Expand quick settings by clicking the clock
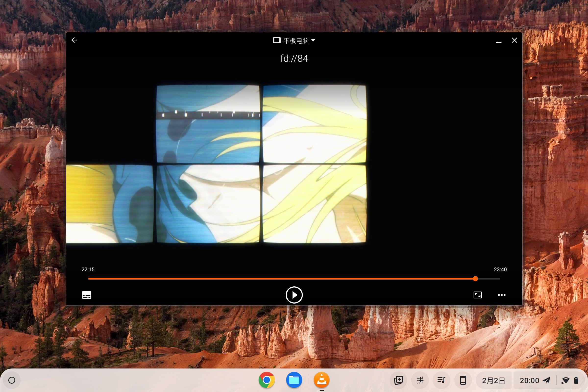588x392 pixels. [530, 380]
